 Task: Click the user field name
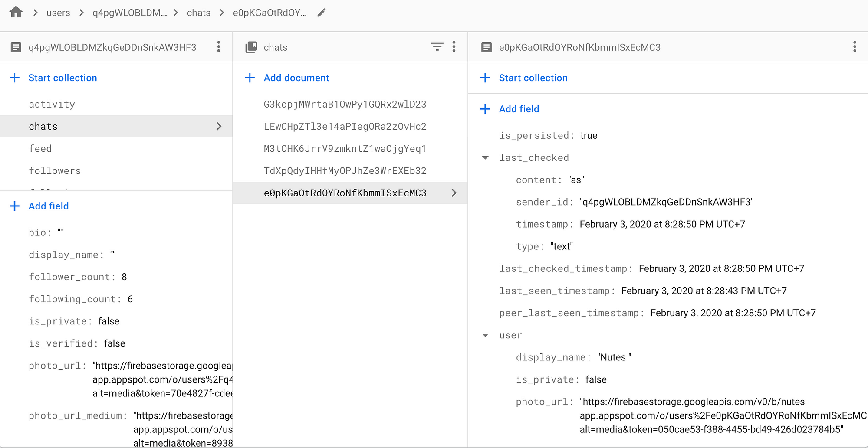pos(510,335)
